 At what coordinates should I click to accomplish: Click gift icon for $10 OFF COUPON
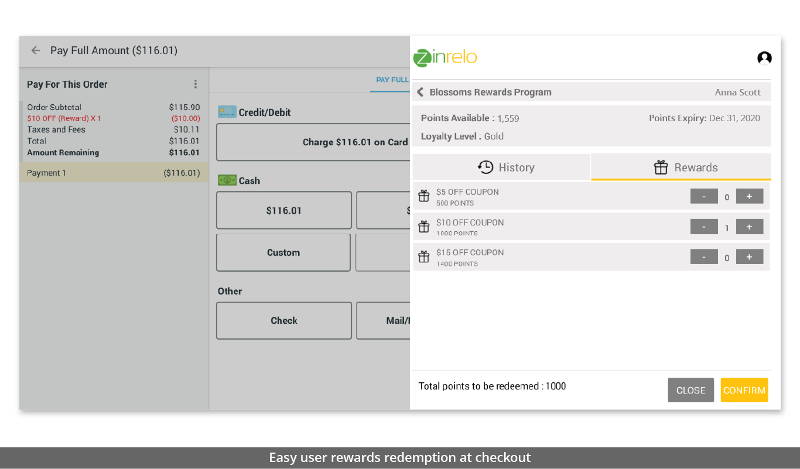click(423, 227)
